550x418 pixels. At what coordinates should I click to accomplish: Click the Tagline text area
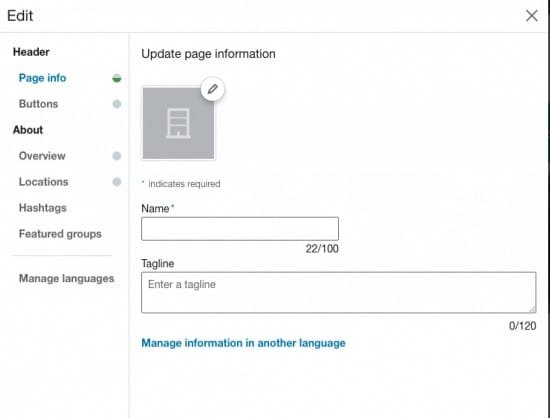click(338, 292)
